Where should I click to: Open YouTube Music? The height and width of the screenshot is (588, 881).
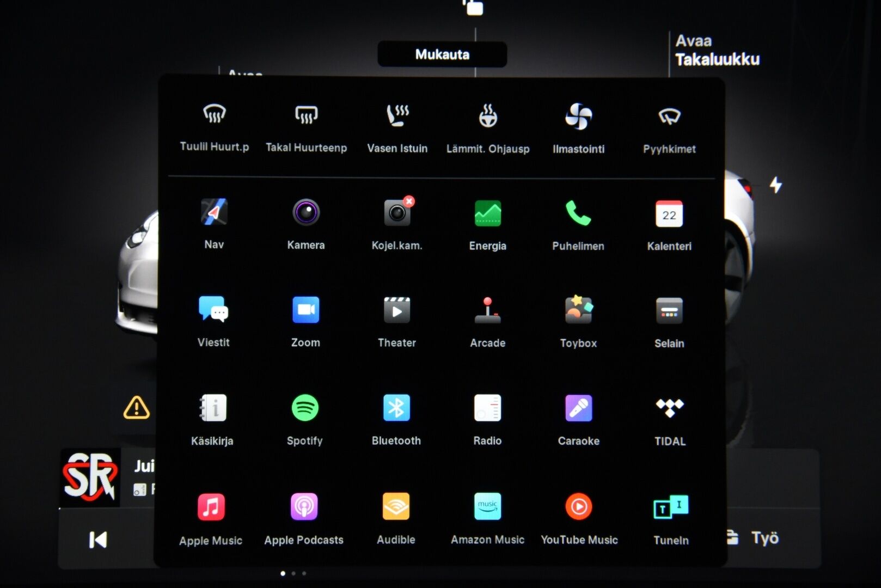tap(579, 519)
